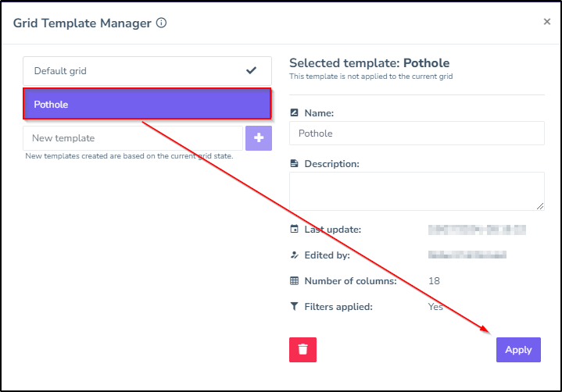562x392 pixels.
Task: Click the calendar icon by Last update
Action: point(294,229)
